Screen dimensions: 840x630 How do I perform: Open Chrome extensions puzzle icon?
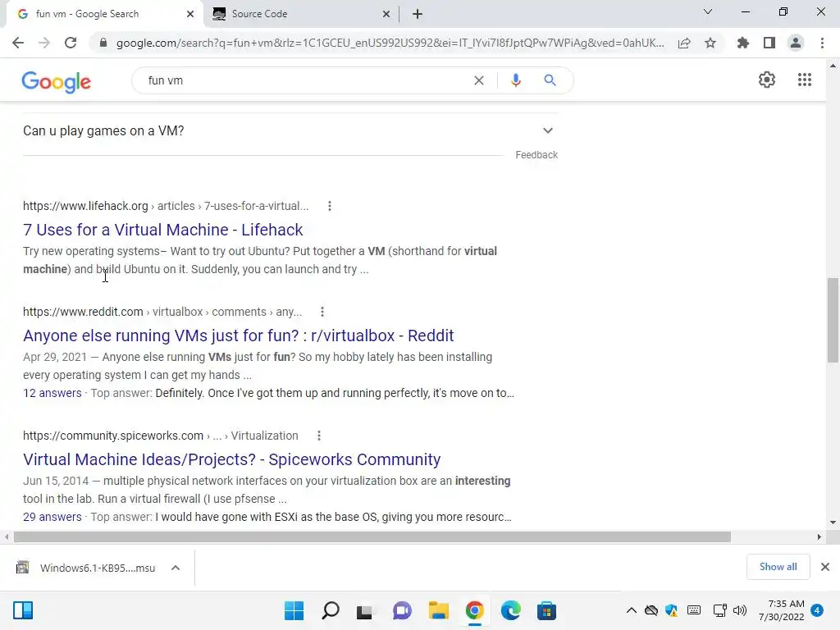pos(742,43)
